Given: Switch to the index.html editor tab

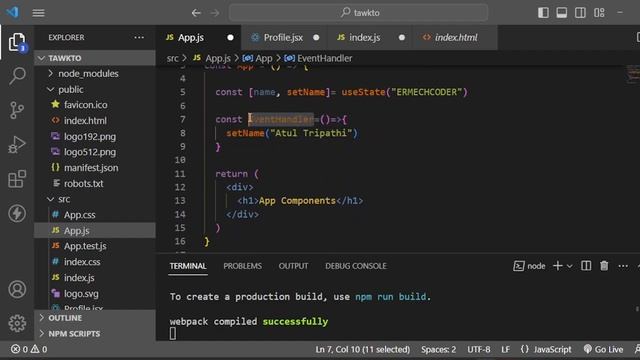Looking at the screenshot, I should (456, 38).
